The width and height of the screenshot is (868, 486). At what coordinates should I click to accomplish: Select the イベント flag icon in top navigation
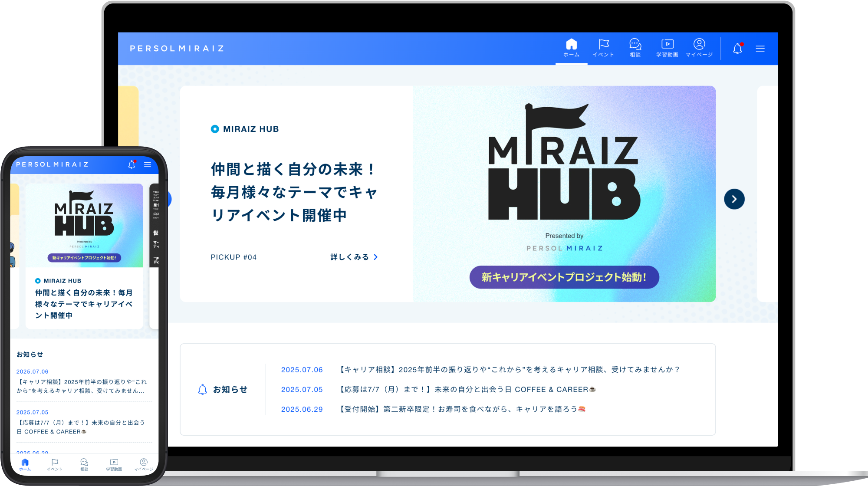coord(603,48)
